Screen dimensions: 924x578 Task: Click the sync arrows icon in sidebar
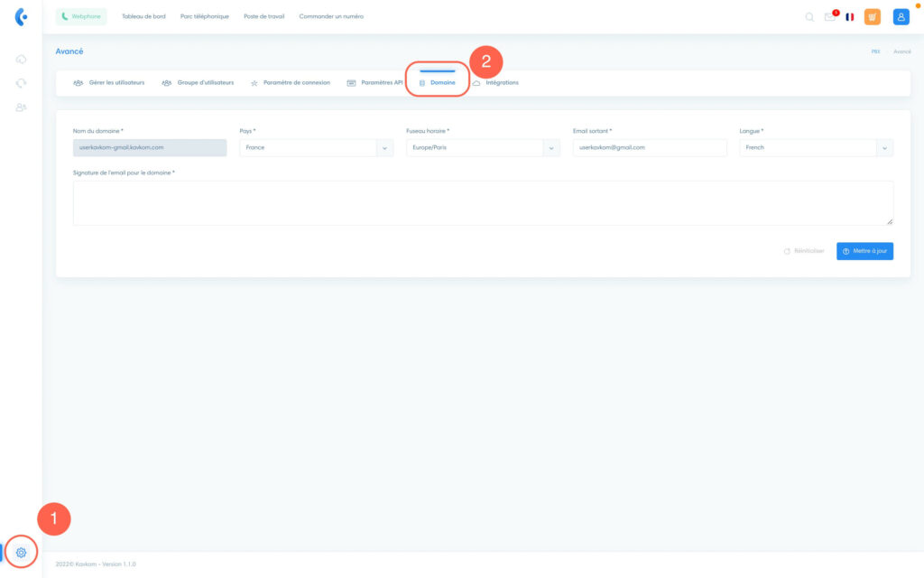coord(21,83)
